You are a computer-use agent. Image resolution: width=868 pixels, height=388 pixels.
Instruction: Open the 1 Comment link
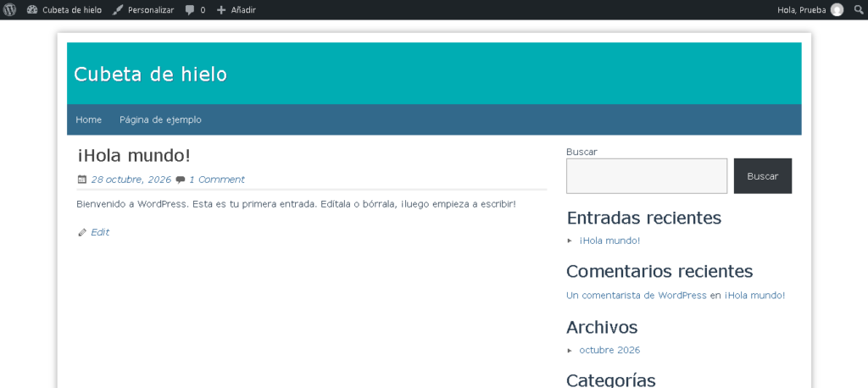216,180
